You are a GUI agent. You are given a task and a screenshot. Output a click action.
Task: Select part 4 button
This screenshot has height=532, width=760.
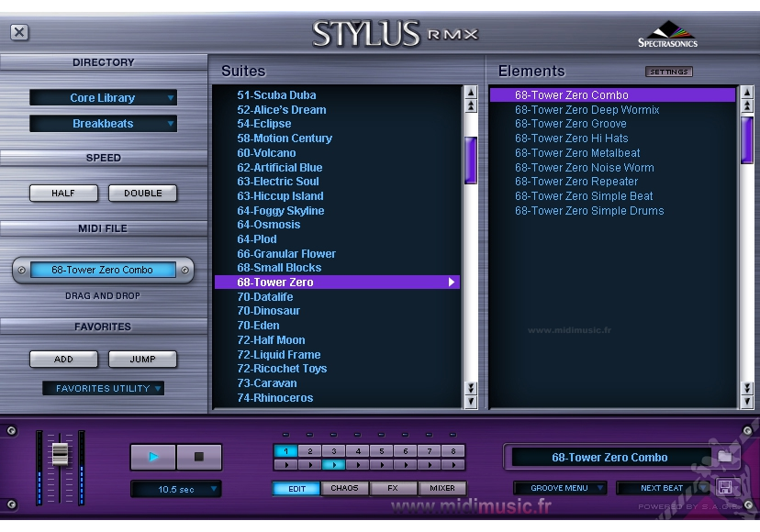pyautogui.click(x=358, y=451)
